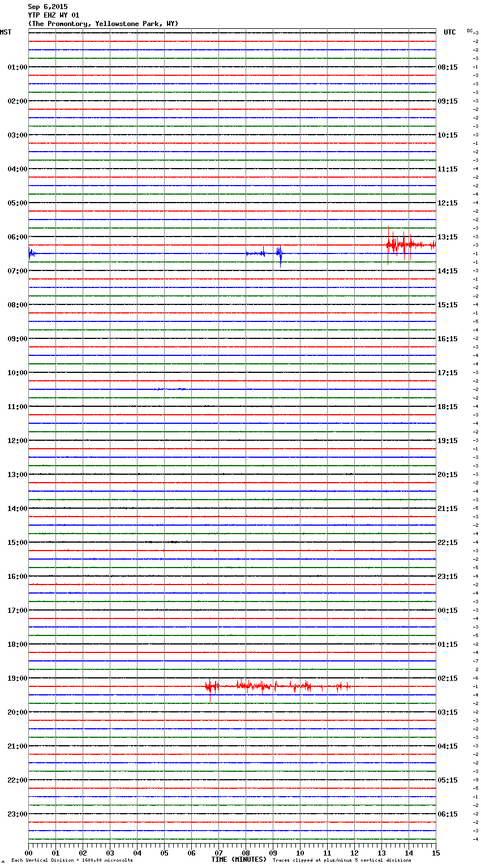The image size is (481, 868).
Task: Click the 08:15 UTC time label
Action: 448,67
